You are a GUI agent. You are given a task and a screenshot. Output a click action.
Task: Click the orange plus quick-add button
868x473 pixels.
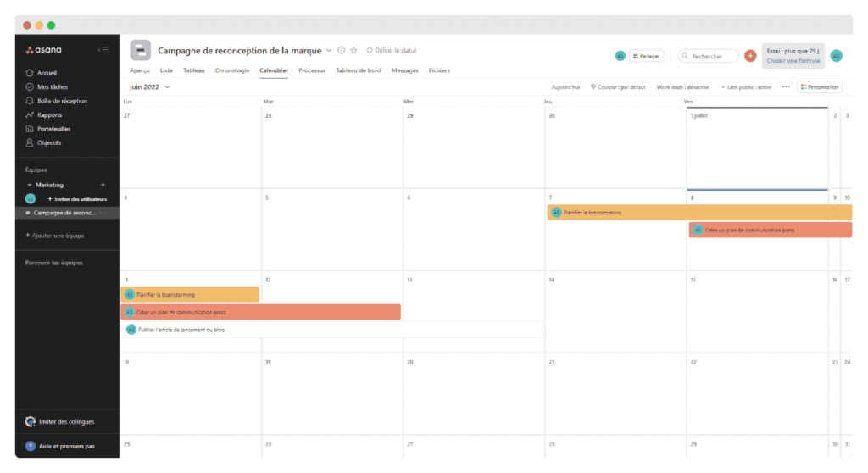pyautogui.click(x=750, y=56)
